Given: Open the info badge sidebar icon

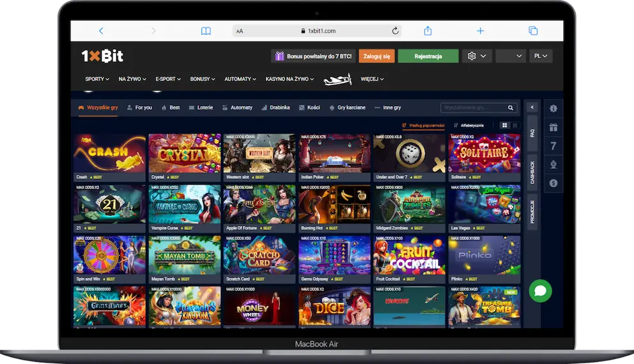Looking at the screenshot, I should (x=553, y=109).
